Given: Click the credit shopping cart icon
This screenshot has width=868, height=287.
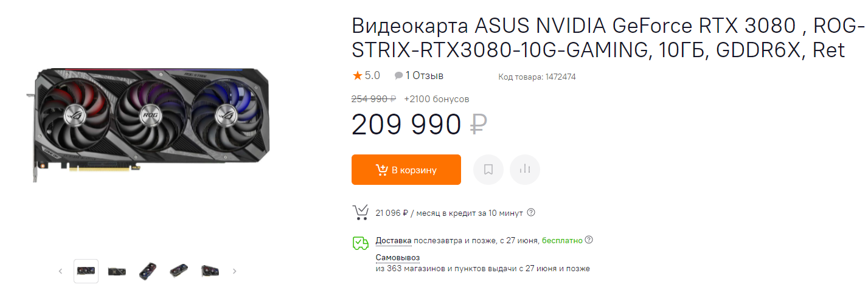Looking at the screenshot, I should [361, 212].
